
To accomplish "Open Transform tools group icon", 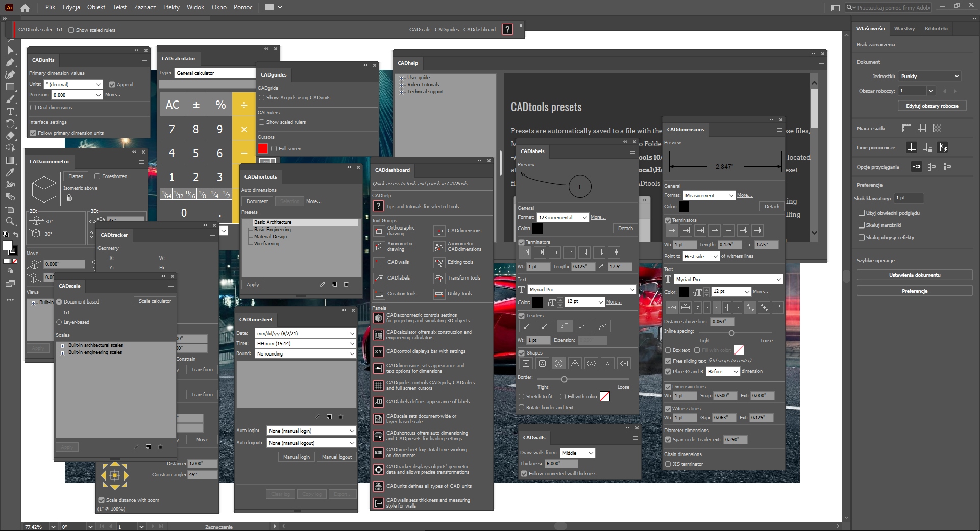I will click(x=439, y=279).
